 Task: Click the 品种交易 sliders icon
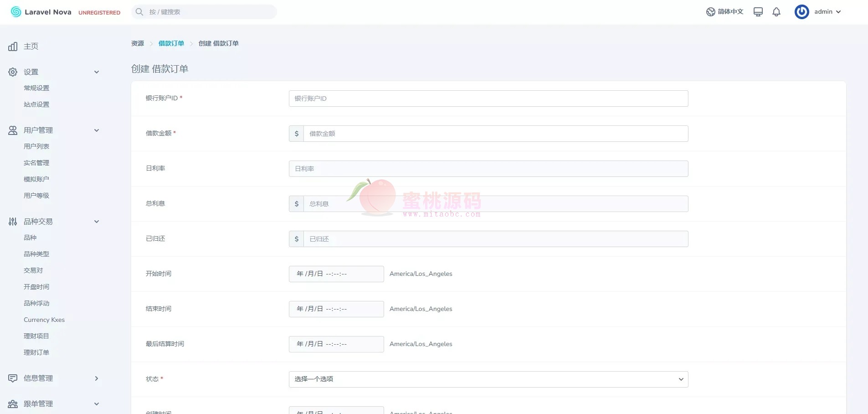point(13,222)
